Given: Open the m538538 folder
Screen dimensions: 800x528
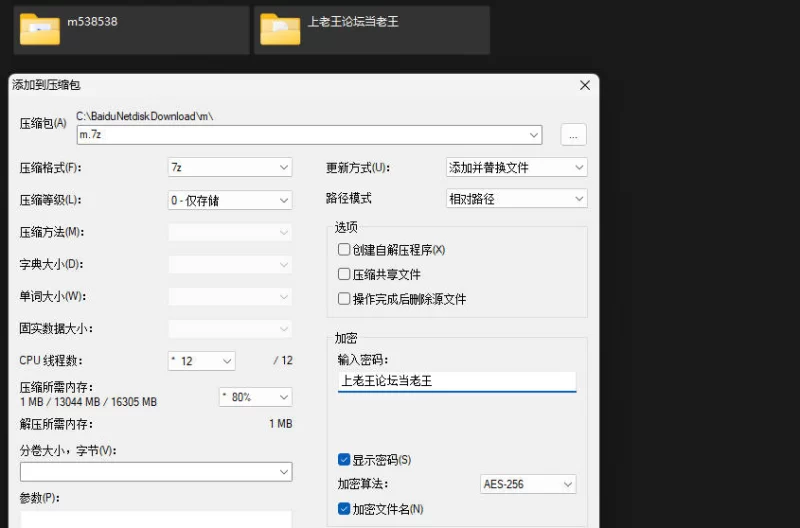Looking at the screenshot, I should [131, 30].
